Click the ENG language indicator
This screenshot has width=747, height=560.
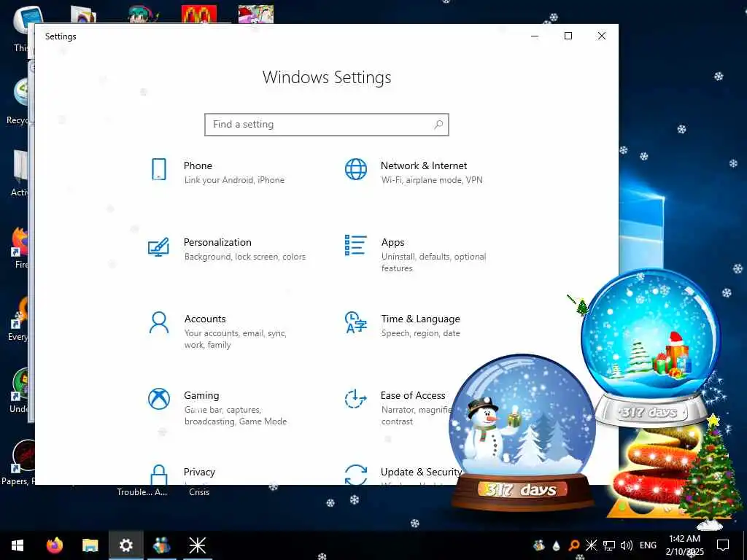[x=648, y=545]
